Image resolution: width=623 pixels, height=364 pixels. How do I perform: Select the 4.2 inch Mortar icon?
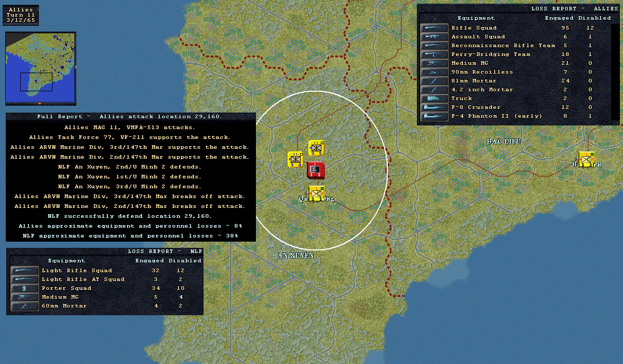click(435, 90)
